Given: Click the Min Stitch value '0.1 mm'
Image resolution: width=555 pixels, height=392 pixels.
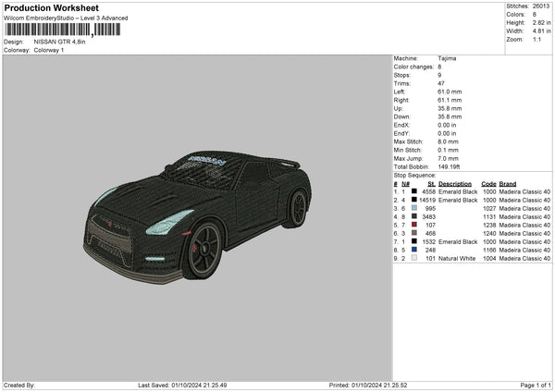Looking at the screenshot, I should coord(448,150).
